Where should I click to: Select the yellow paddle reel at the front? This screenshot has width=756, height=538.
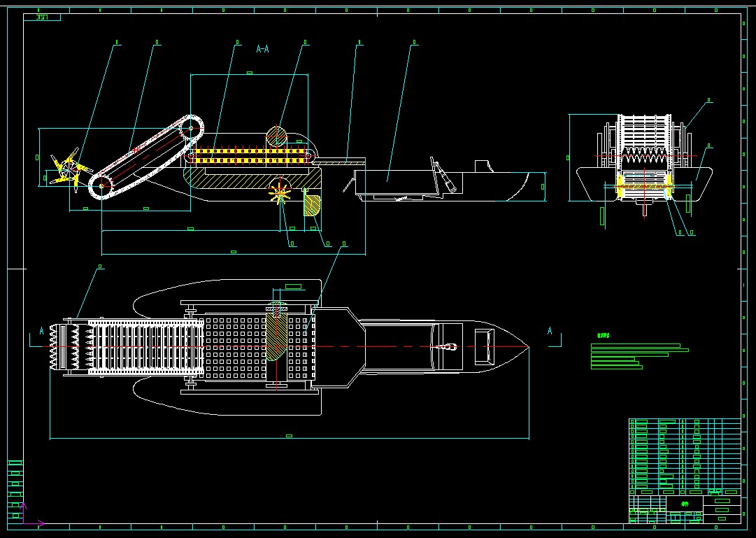click(71, 169)
